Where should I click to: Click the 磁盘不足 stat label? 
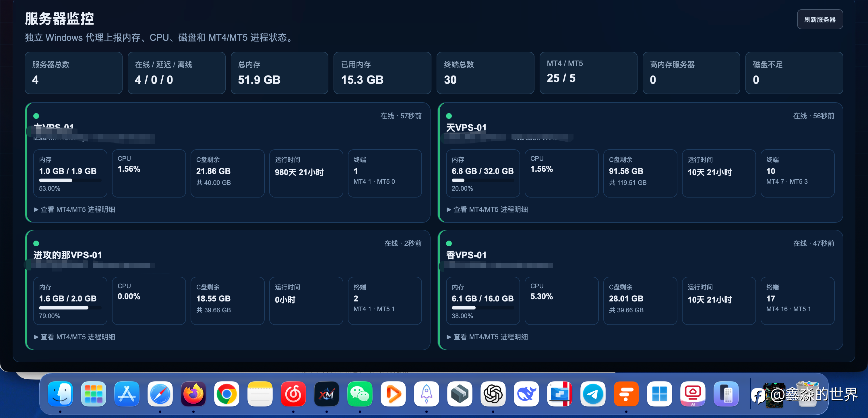[x=768, y=64]
